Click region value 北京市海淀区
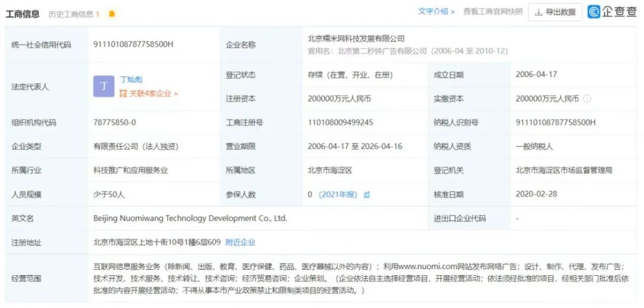This screenshot has width=644, height=308. point(330,170)
